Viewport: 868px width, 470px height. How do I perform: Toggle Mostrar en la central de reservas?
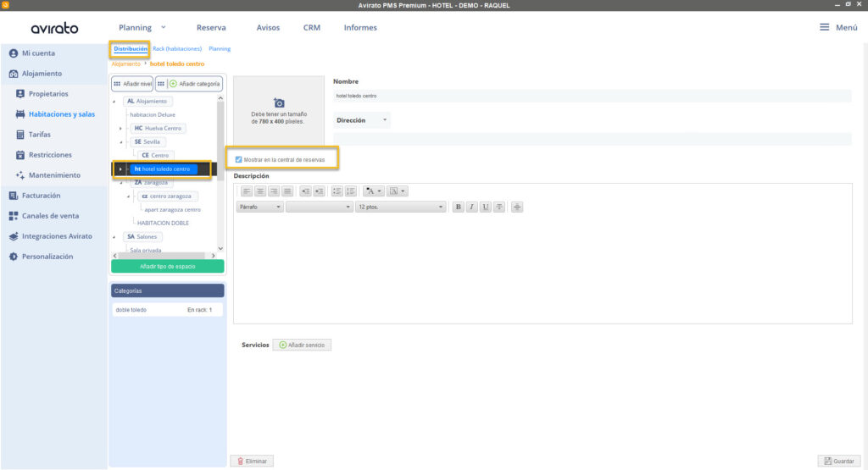coord(238,160)
